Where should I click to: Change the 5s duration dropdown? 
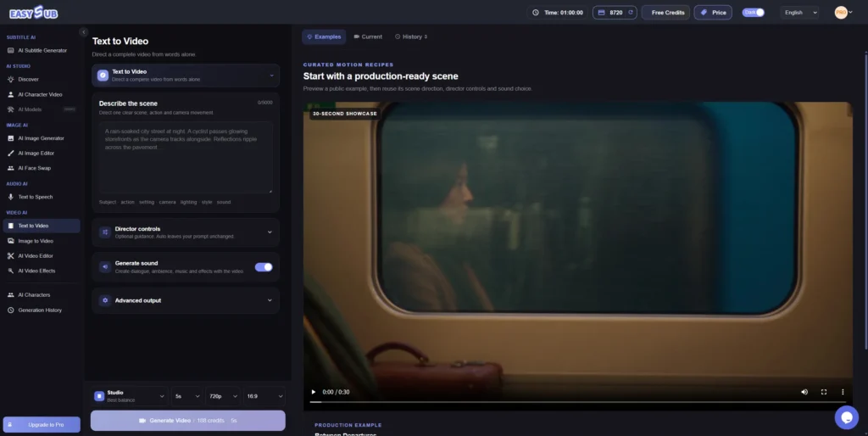tap(187, 396)
